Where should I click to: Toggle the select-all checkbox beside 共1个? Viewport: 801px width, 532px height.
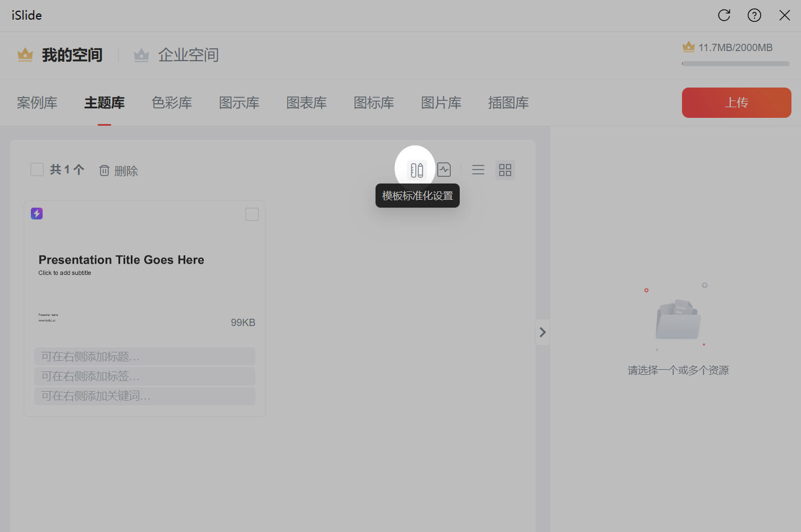click(x=37, y=169)
